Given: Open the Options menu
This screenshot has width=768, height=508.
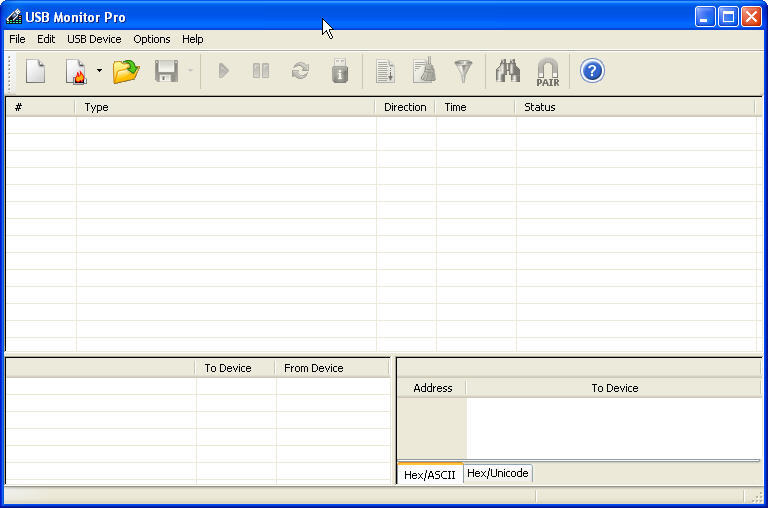Looking at the screenshot, I should [152, 39].
